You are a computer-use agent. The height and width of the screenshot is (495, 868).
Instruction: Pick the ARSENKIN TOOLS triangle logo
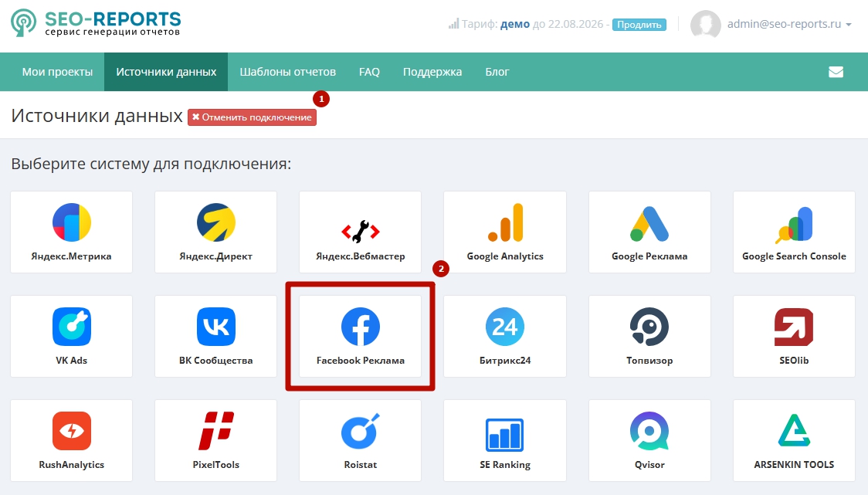click(x=794, y=430)
